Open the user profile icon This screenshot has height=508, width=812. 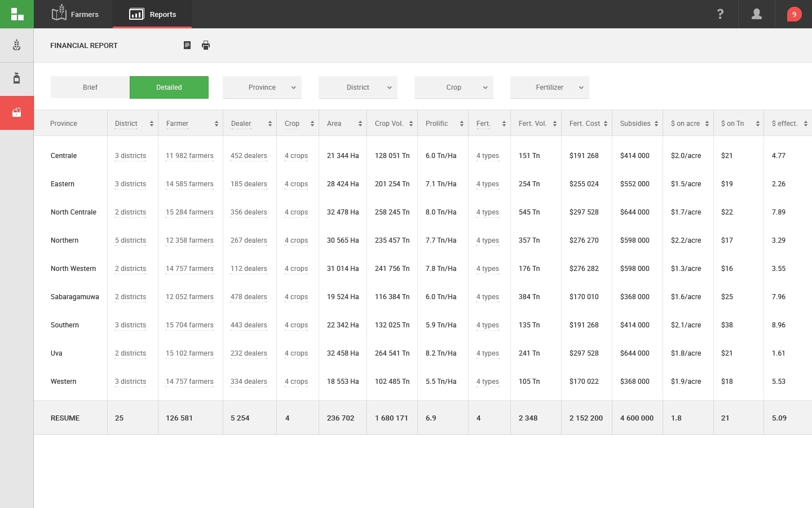coord(757,14)
